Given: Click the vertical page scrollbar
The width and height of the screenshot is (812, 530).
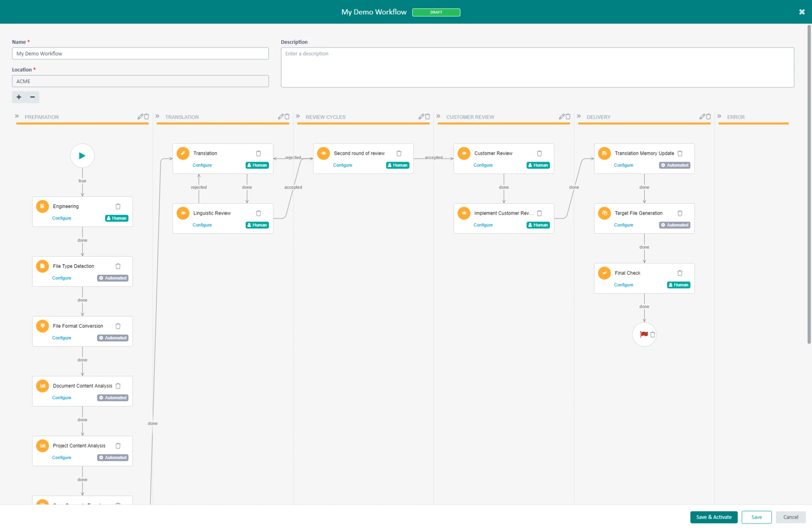Looking at the screenshot, I should point(809,183).
